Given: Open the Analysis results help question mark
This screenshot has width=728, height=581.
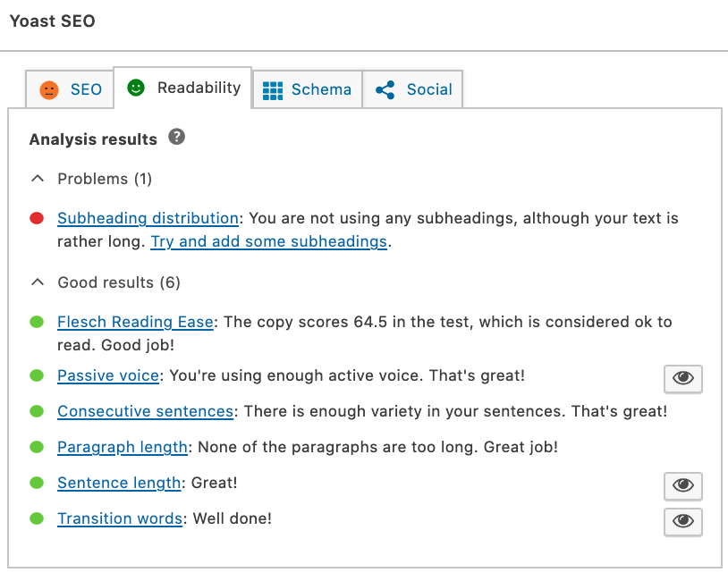Looking at the screenshot, I should coord(176,137).
